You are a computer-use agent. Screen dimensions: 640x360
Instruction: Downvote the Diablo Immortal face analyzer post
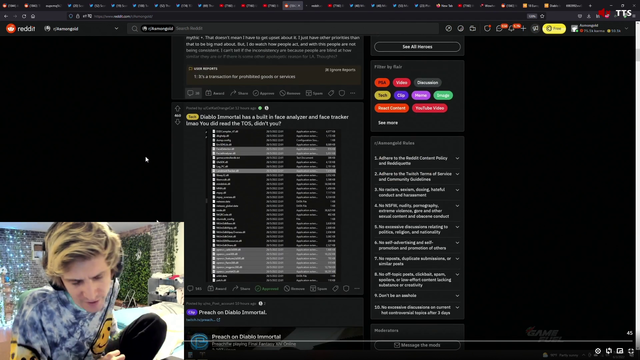point(178,122)
